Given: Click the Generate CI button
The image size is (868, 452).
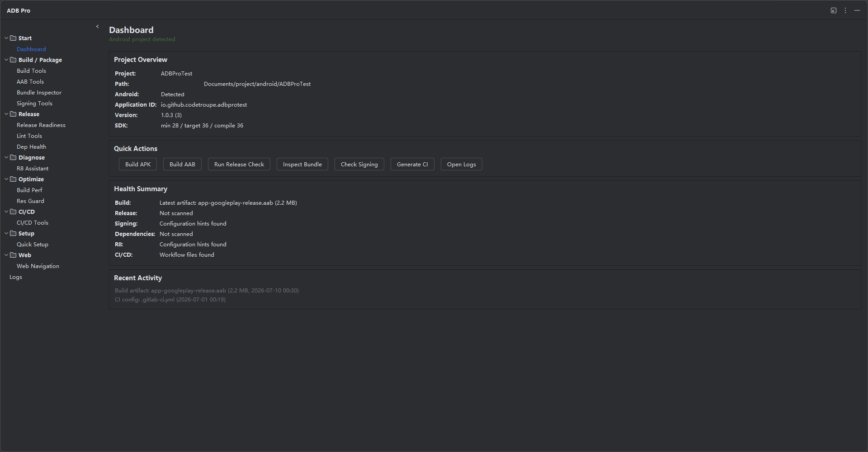Looking at the screenshot, I should point(412,164).
